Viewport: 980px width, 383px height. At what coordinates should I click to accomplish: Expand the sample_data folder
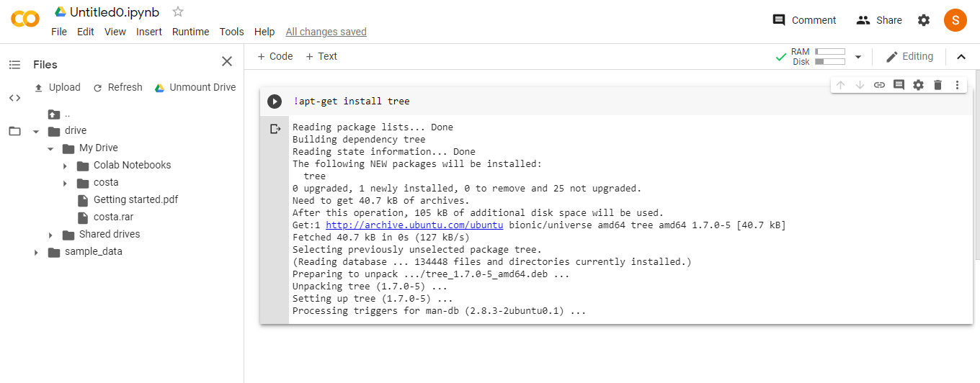coord(36,252)
